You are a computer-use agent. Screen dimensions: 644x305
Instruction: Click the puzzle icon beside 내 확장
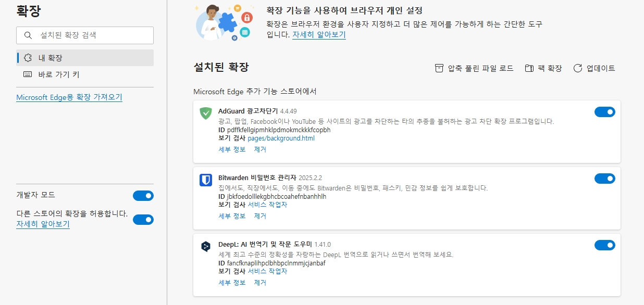click(28, 58)
